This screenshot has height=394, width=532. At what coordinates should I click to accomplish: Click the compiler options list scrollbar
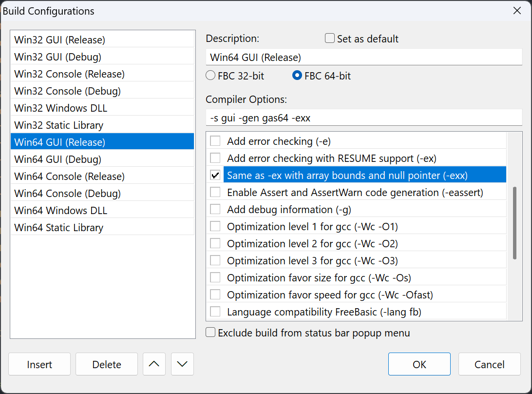point(514,223)
